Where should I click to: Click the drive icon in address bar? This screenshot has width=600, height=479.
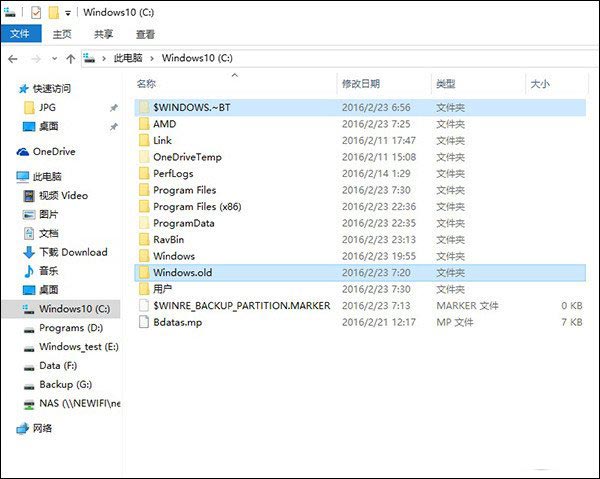point(89,58)
